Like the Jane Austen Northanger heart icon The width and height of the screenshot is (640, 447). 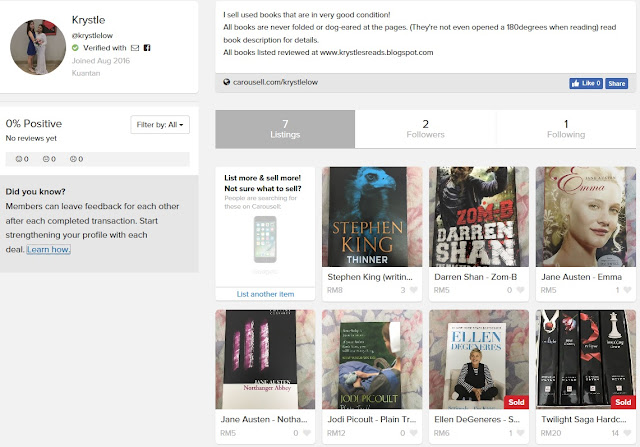coord(307,433)
